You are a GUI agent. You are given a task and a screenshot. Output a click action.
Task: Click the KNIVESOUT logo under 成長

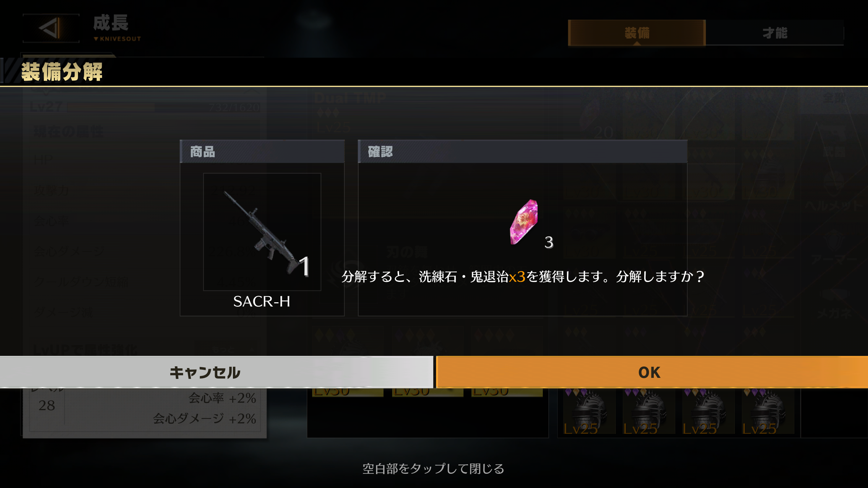[117, 39]
